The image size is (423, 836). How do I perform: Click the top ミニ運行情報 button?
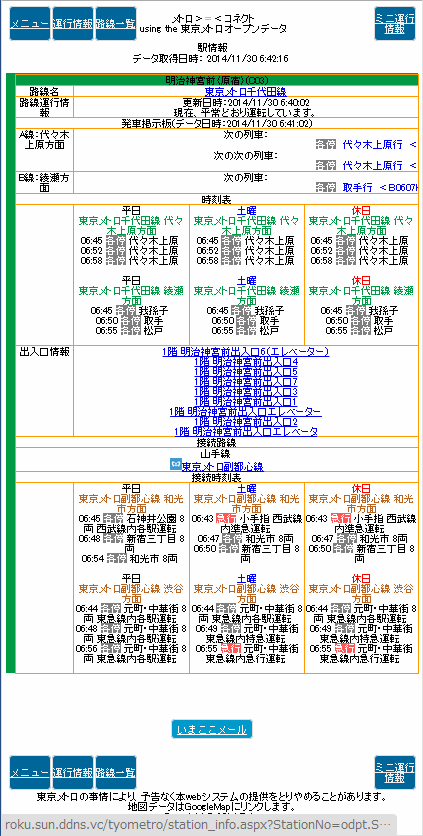coord(395,23)
